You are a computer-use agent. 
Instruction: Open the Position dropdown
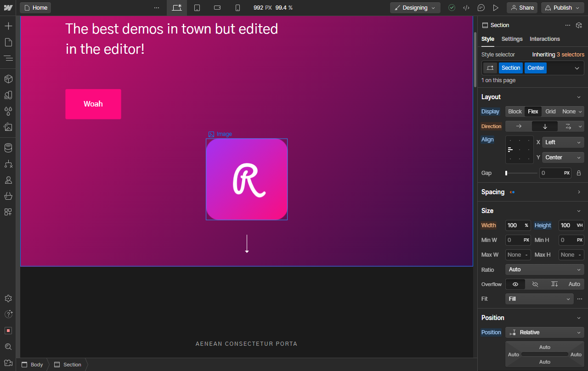click(x=544, y=332)
